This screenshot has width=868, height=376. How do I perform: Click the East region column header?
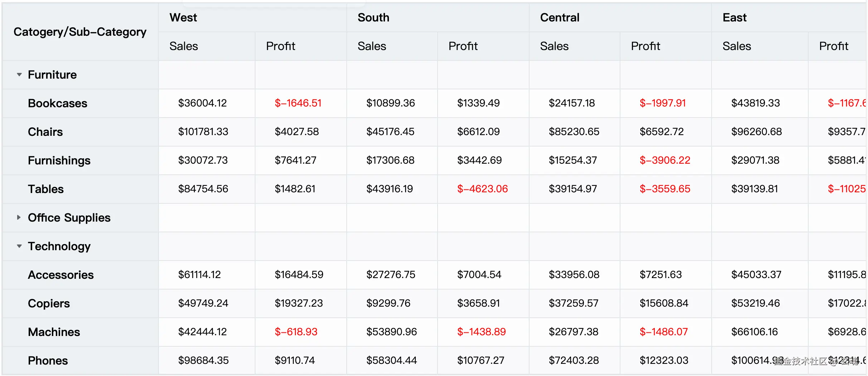tap(734, 18)
